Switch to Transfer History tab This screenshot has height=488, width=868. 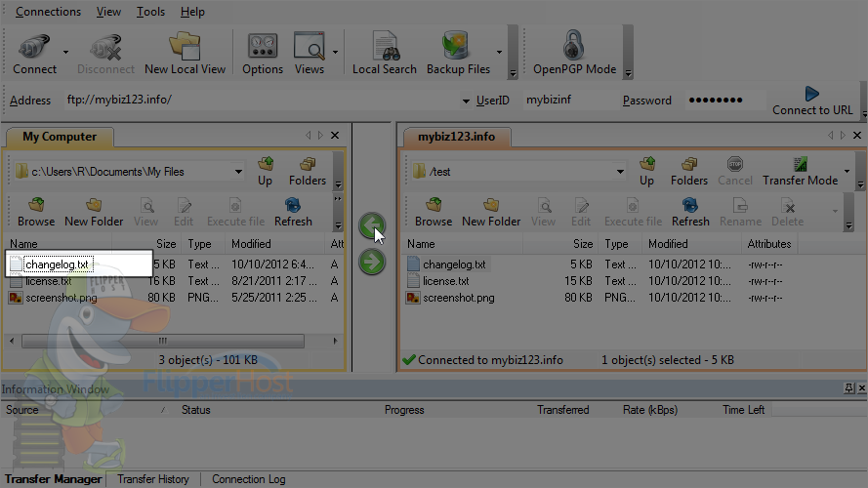(x=152, y=479)
